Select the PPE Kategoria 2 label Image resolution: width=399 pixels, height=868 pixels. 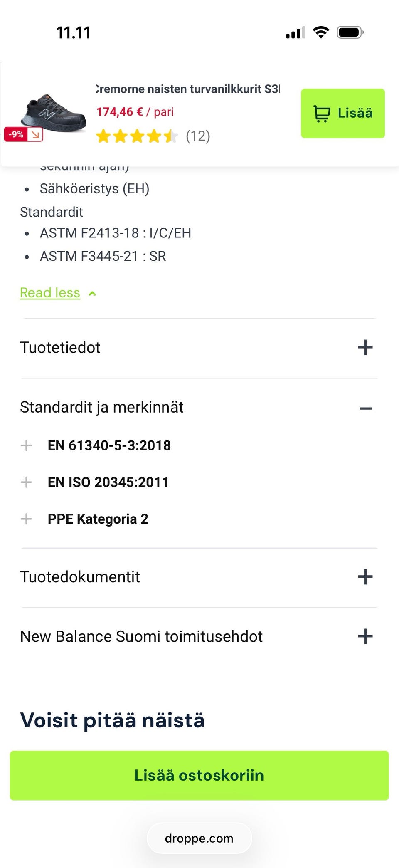tap(98, 519)
